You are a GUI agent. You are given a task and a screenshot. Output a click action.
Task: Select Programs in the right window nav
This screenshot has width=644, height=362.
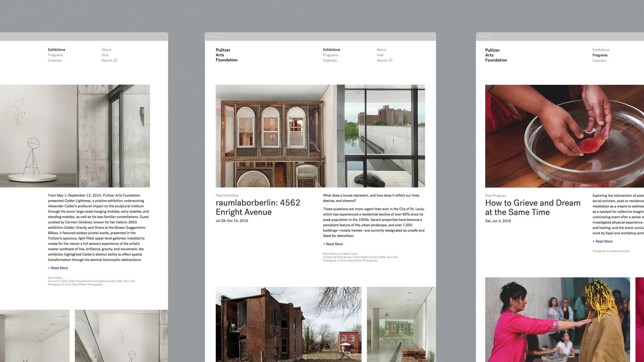pyautogui.click(x=600, y=55)
